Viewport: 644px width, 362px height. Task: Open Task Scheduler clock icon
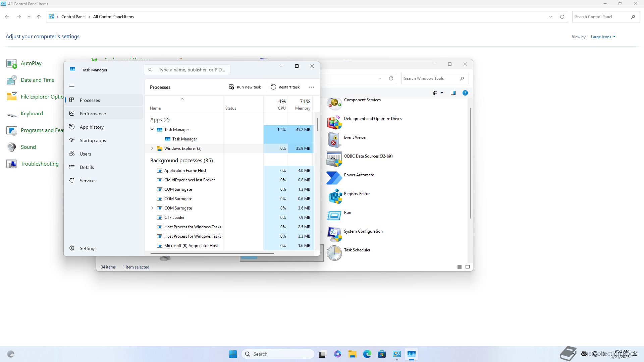click(x=334, y=253)
